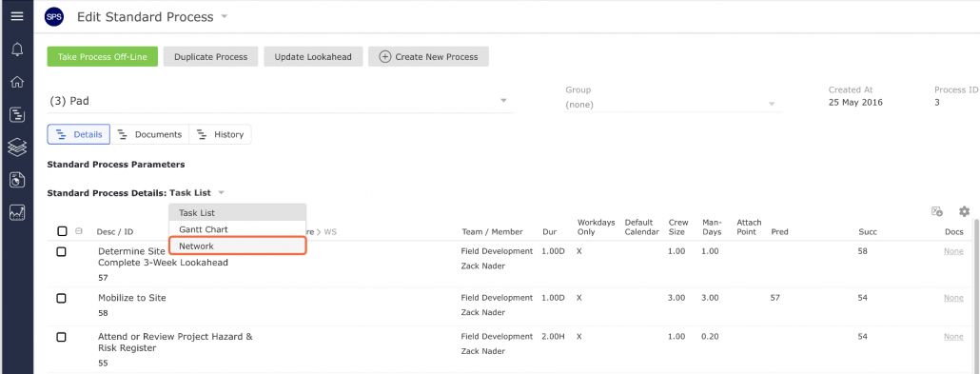Click successor 58 in Determine Site row
This screenshot has height=374, width=980.
[863, 251]
